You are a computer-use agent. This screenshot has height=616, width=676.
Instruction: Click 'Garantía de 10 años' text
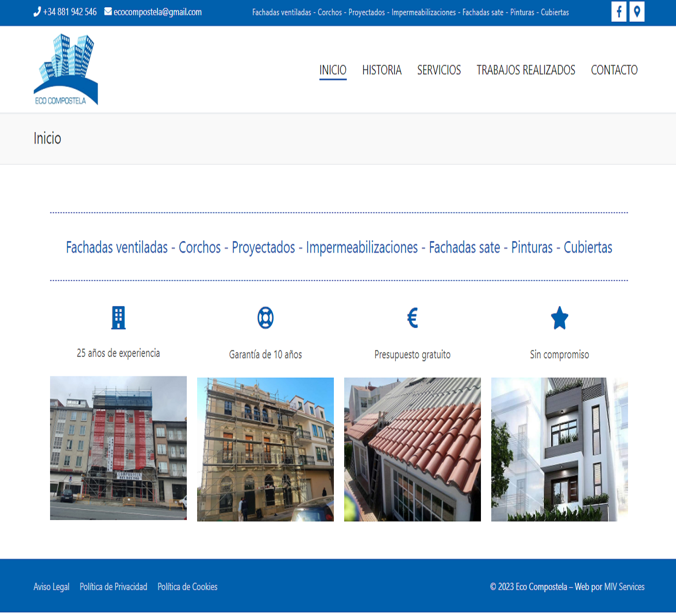[265, 355]
